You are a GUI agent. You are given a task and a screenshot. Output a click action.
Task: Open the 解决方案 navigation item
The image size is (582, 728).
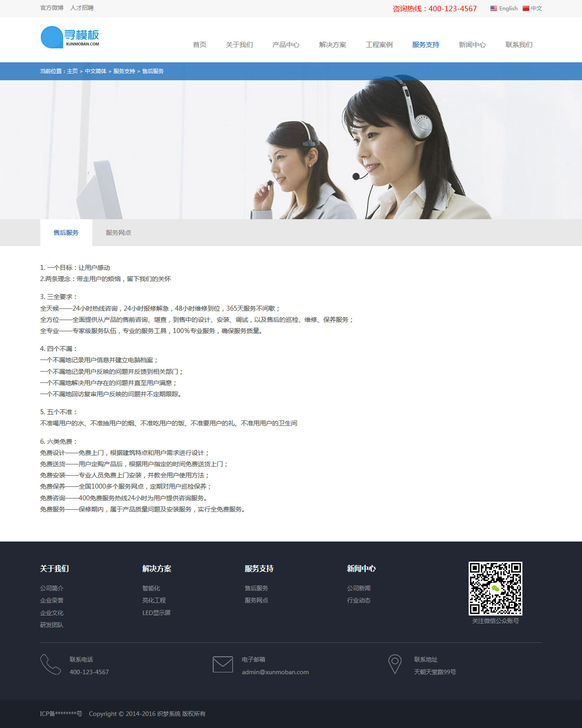332,45
